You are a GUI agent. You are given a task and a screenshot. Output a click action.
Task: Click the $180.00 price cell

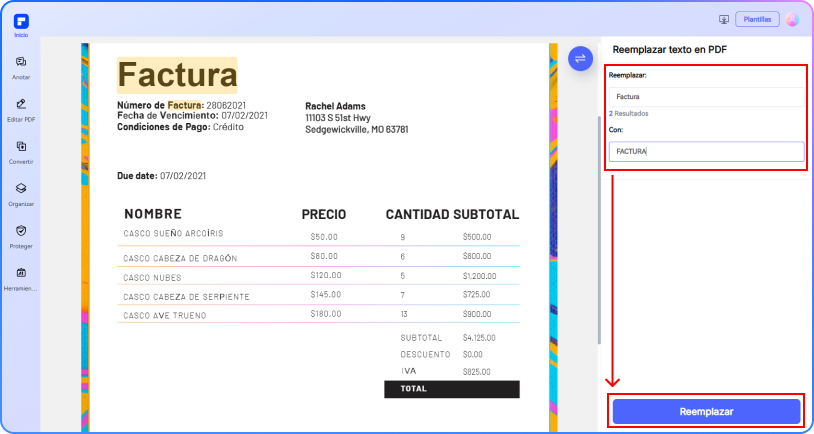pyautogui.click(x=326, y=314)
